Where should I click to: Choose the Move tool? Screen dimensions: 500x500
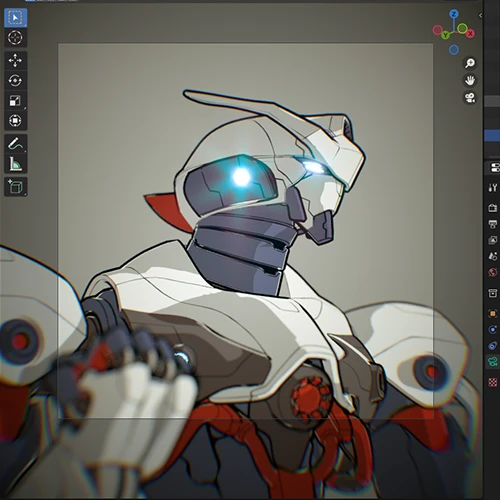15,61
